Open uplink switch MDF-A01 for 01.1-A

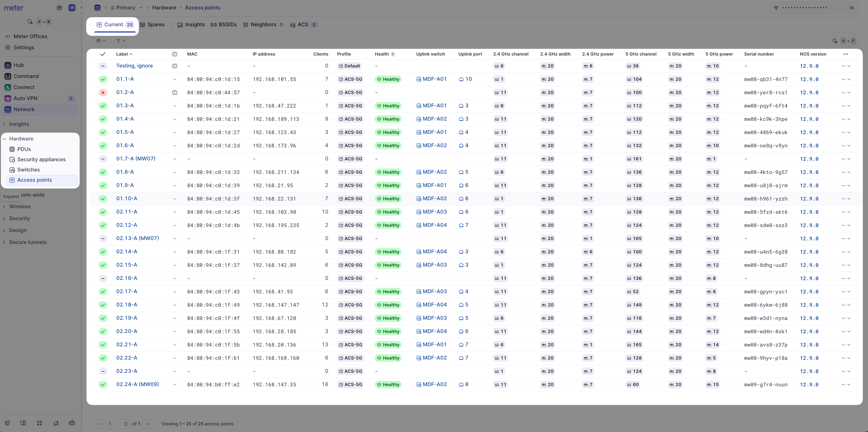(x=435, y=79)
